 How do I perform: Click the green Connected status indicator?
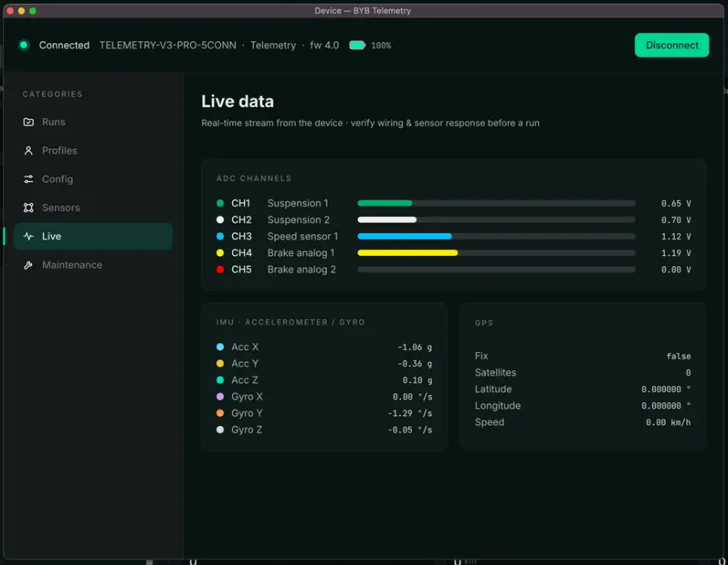point(24,45)
